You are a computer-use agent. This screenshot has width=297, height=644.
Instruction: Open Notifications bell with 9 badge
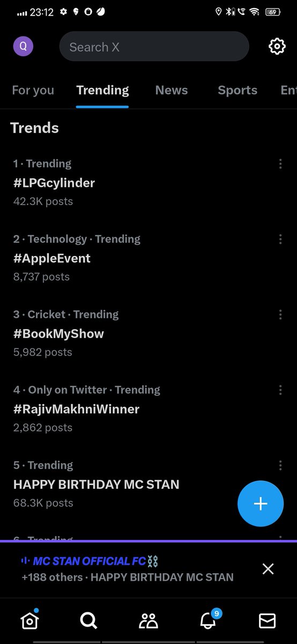pos(209,619)
